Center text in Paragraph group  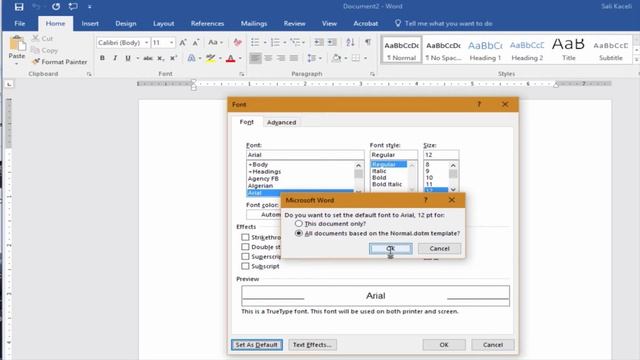point(268,58)
